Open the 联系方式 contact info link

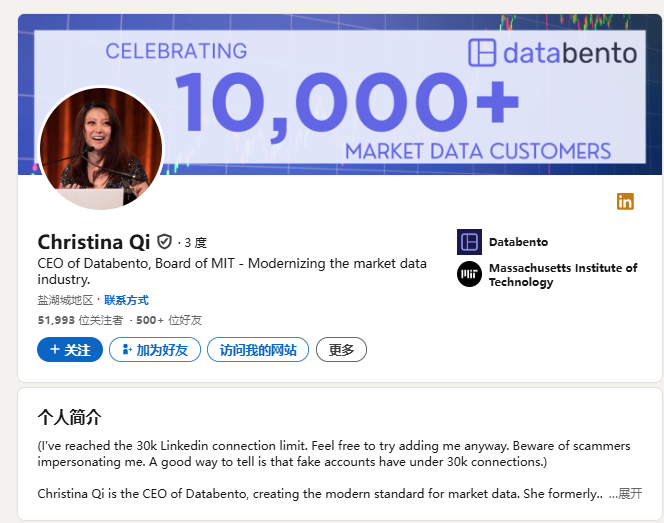(x=126, y=300)
